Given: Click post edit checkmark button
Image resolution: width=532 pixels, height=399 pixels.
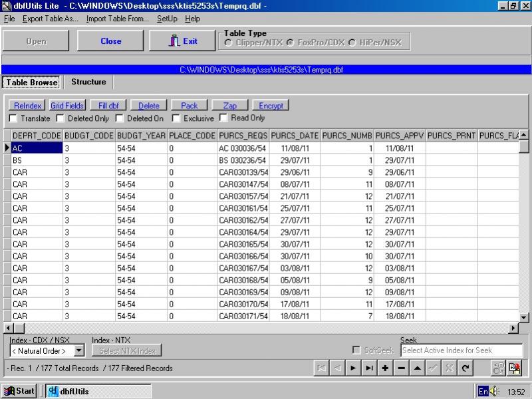Looking at the screenshot, I should [x=434, y=368].
